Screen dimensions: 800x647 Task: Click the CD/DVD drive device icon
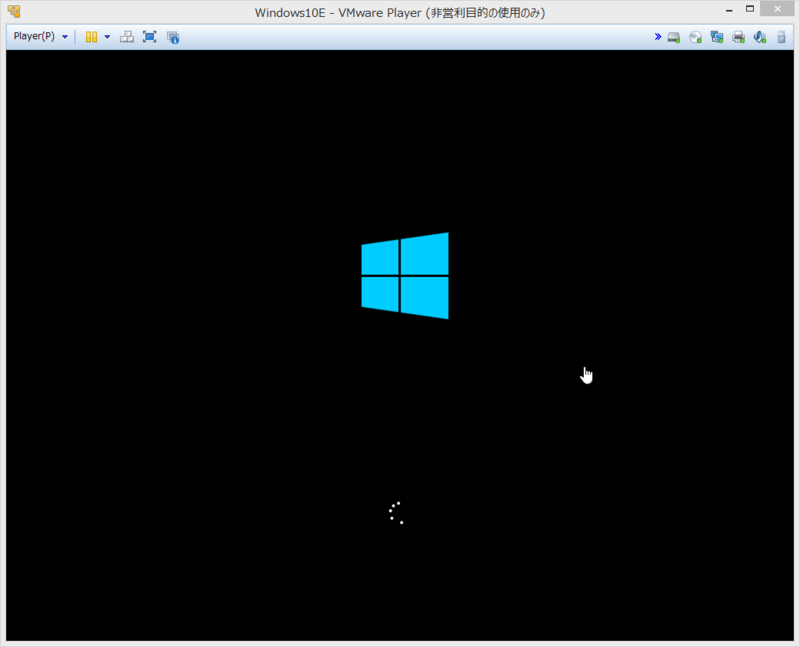point(695,37)
